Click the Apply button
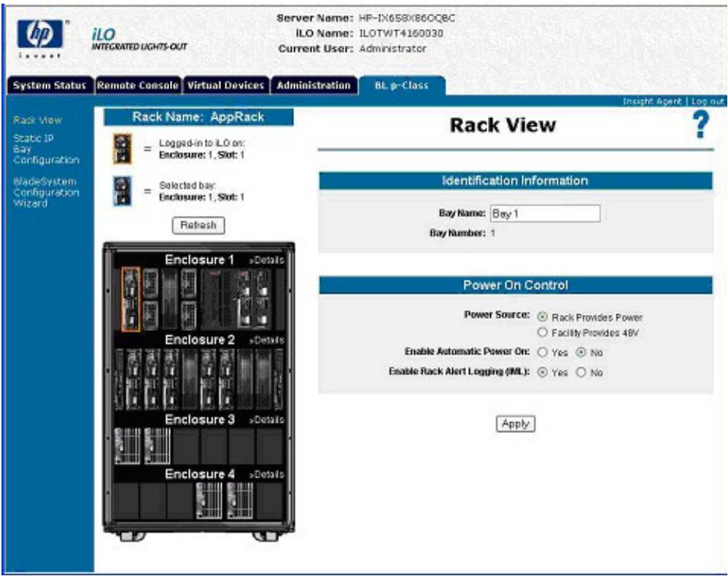Screen dimensions: 728x576 (515, 424)
